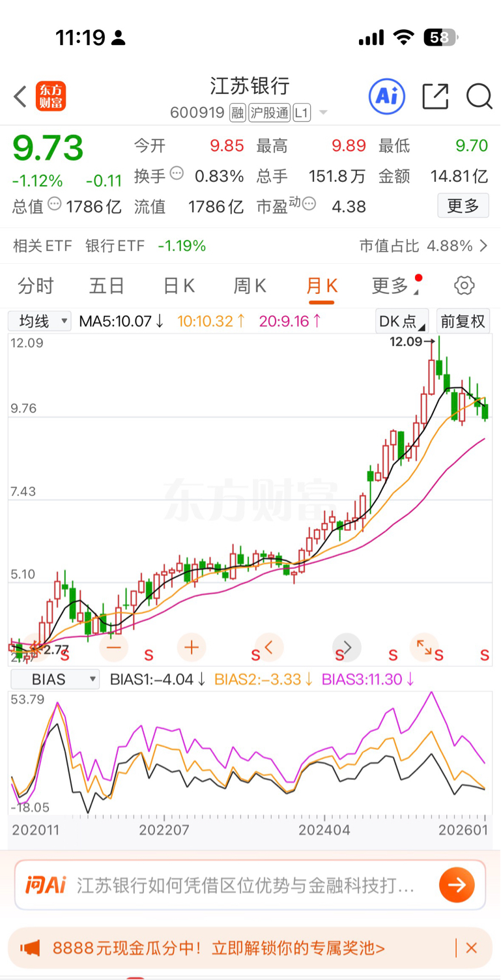Viewport: 501px width, 980px height.
Task: Tap the 更多 quote details button
Action: point(463,206)
